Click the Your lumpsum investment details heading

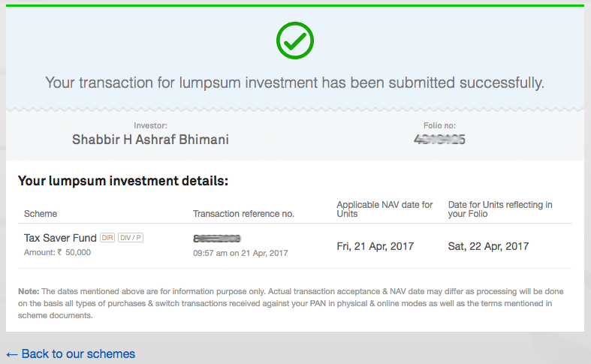coord(123,181)
